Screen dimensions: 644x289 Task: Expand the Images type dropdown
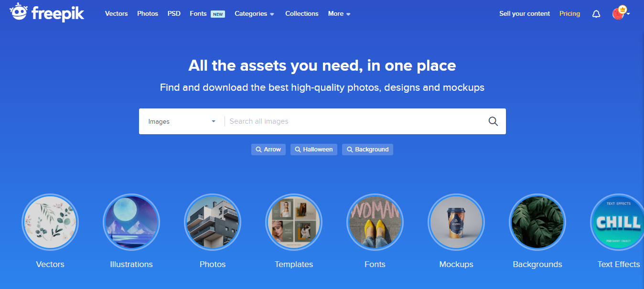[x=182, y=121]
